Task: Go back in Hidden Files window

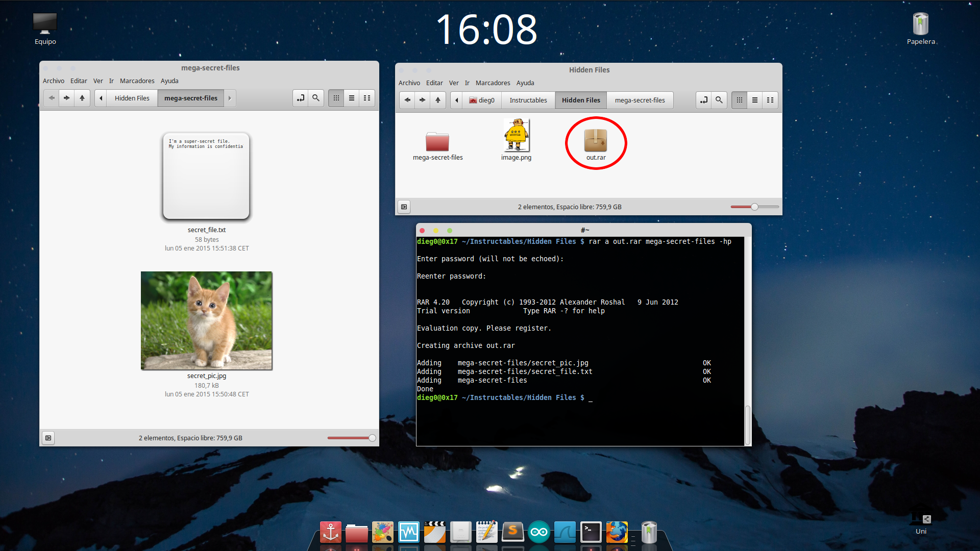Action: coord(407,100)
